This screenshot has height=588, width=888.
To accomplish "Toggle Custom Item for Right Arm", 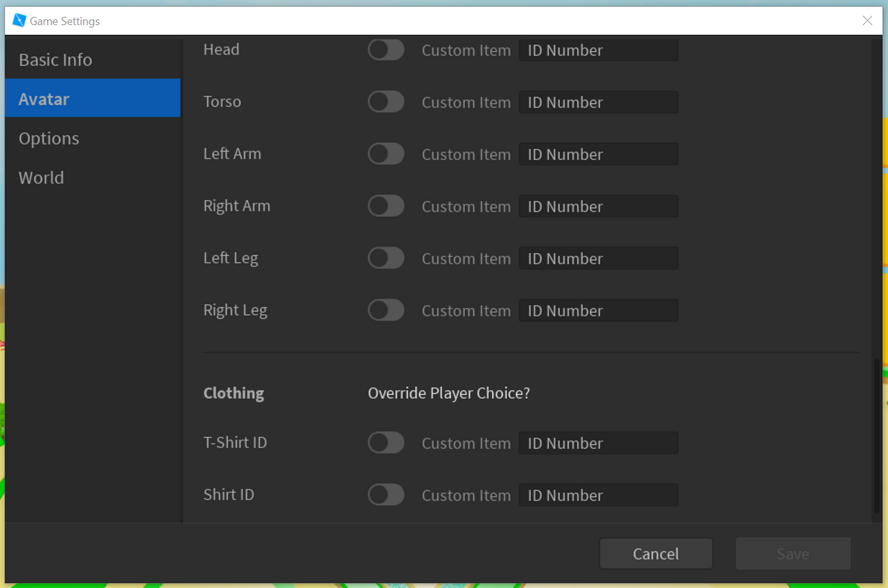I will point(385,206).
